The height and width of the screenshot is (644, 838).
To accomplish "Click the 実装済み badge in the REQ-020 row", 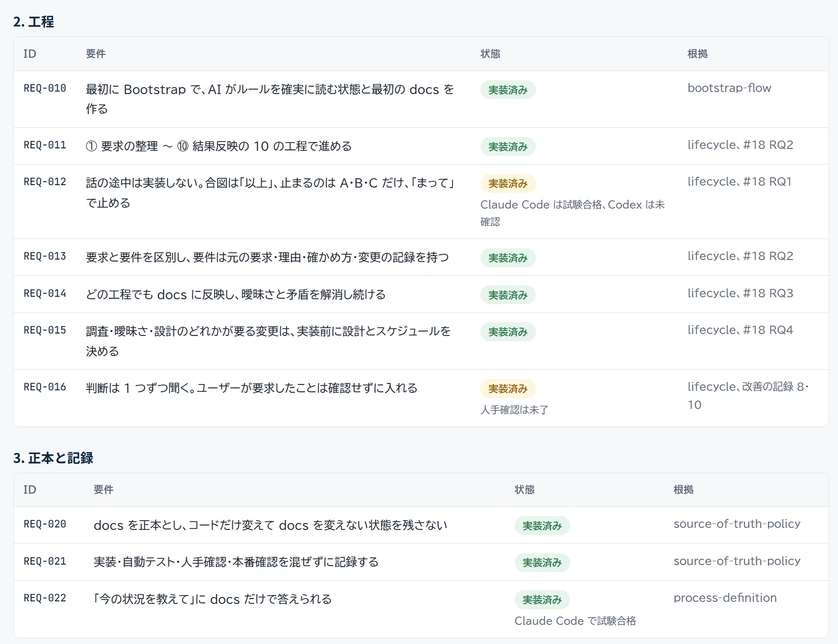I will tap(542, 526).
